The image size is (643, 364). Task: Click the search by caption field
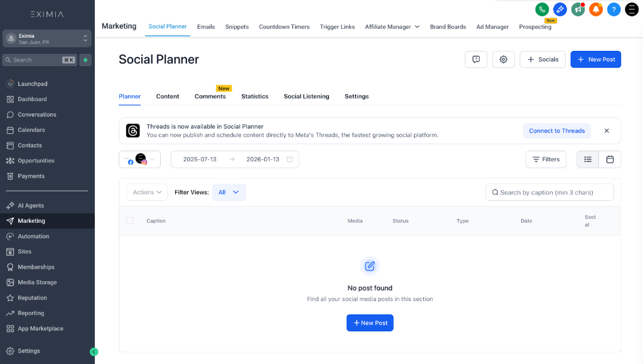(x=549, y=192)
